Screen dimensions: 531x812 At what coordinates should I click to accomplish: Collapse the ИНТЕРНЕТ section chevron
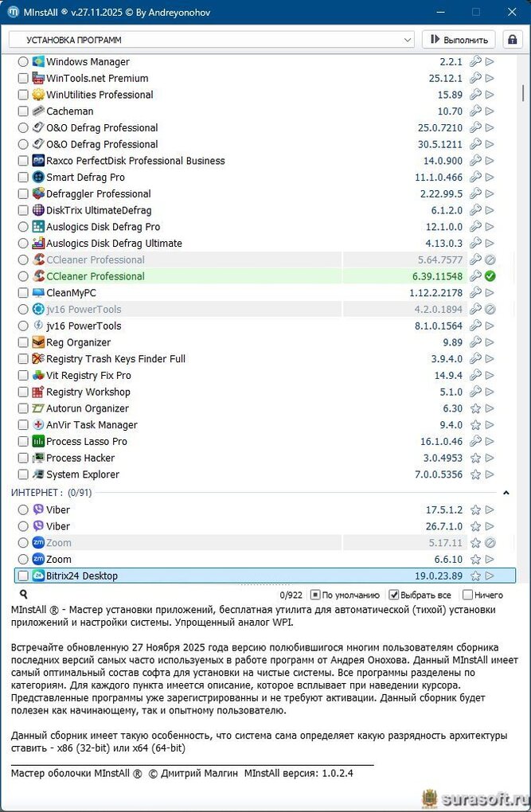point(506,493)
